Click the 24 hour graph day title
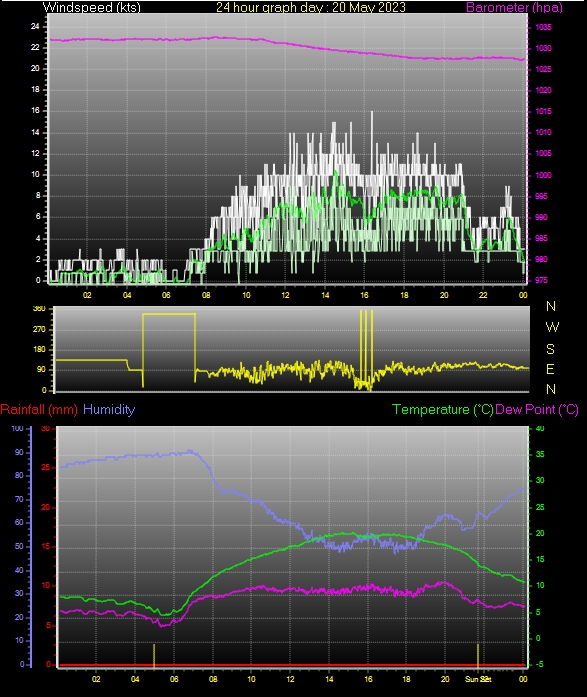This screenshot has height=697, width=587. click(x=311, y=7)
